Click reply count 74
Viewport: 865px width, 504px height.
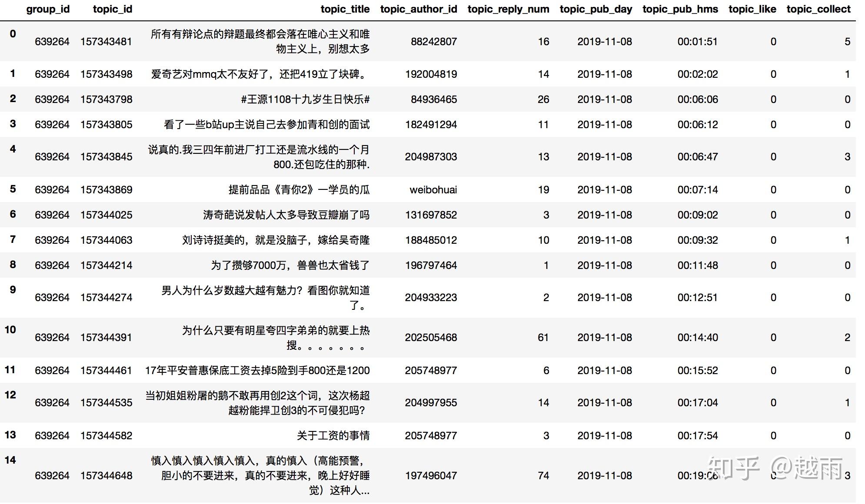coord(543,476)
